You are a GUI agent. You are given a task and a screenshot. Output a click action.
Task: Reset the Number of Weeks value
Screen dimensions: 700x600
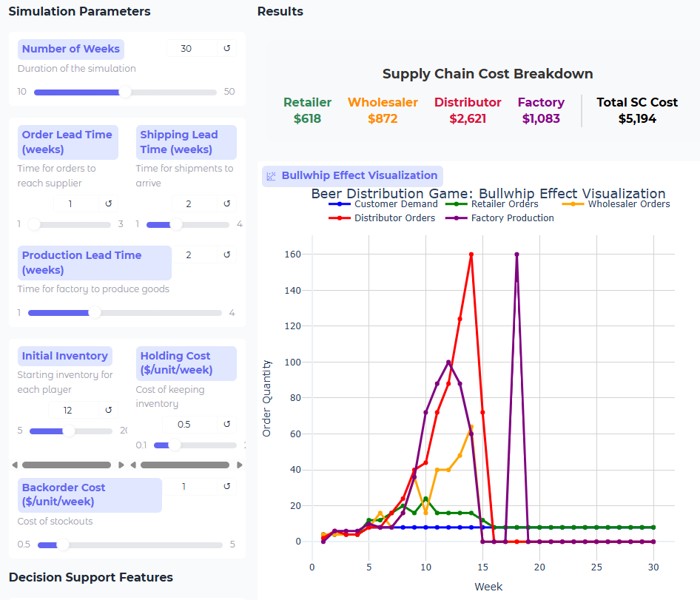tap(226, 48)
